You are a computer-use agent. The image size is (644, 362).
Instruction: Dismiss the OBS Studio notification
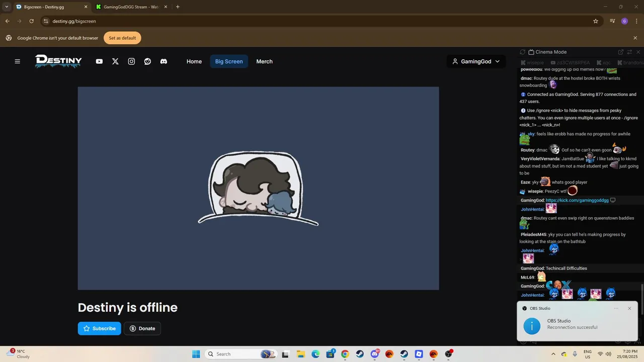pos(629,308)
